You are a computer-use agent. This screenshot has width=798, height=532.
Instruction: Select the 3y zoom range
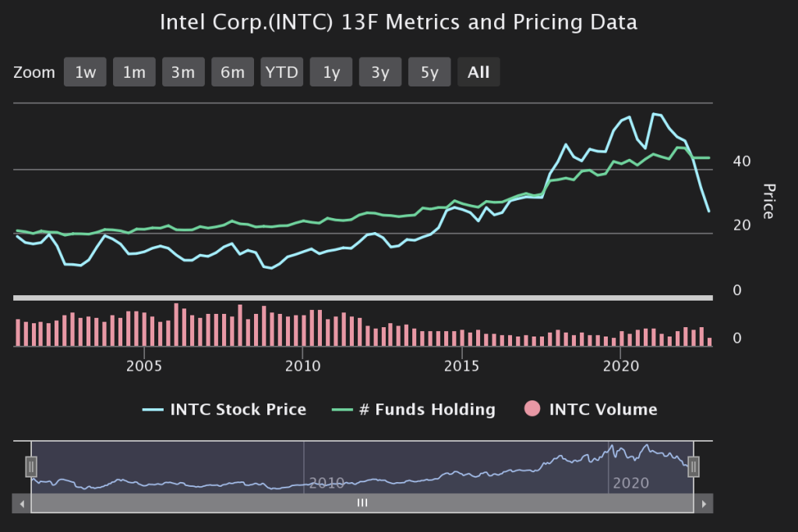(380, 72)
